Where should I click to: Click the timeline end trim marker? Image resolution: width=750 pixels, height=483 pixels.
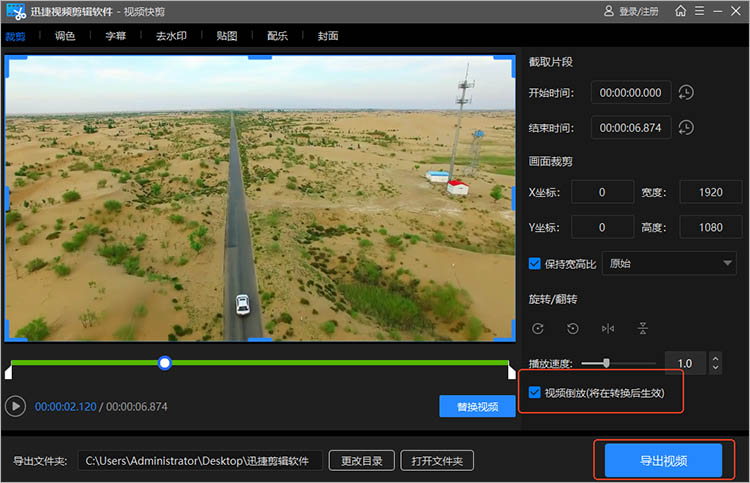coord(511,372)
